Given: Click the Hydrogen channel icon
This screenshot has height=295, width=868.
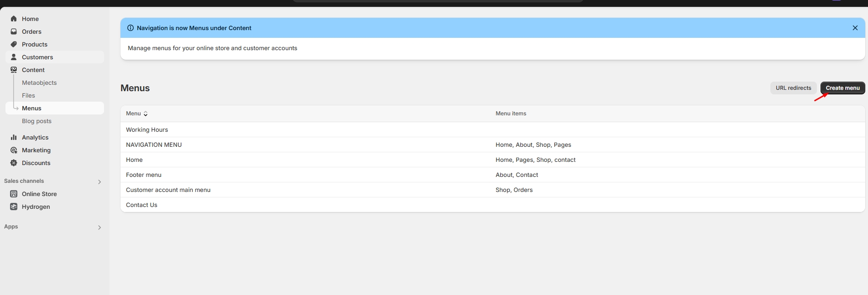Looking at the screenshot, I should click(14, 207).
